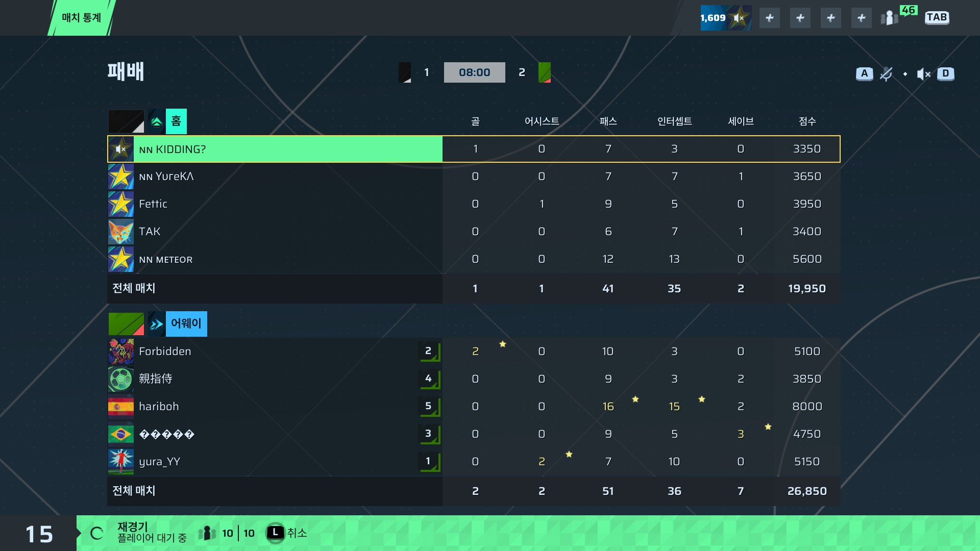The height and width of the screenshot is (551, 980).
Task: Open the fourth empty party slot plus
Action: point(862,18)
